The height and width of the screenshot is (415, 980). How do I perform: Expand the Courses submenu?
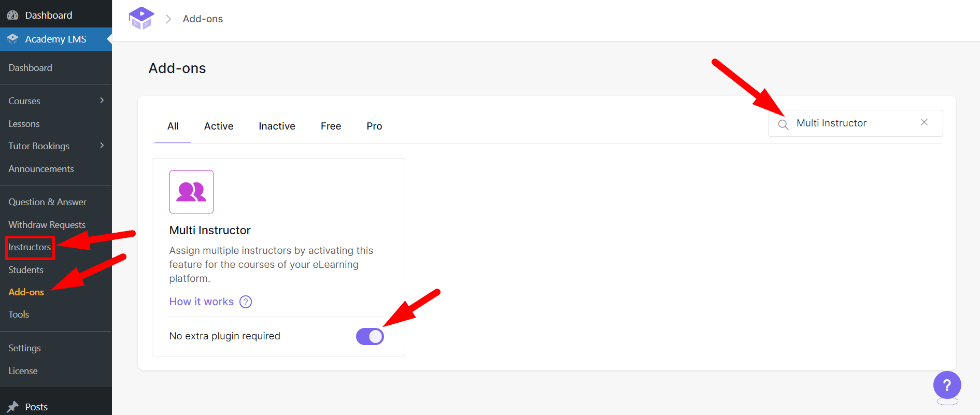point(102,101)
